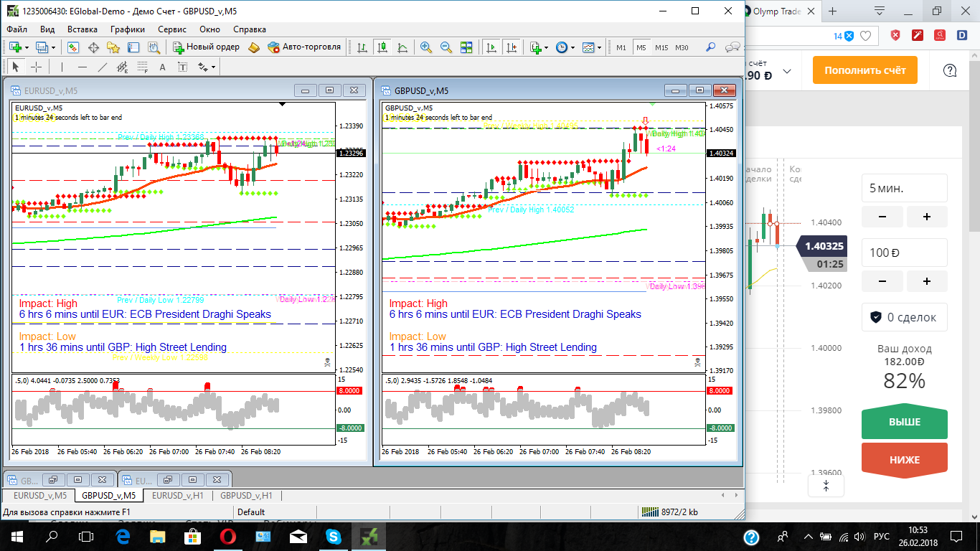Select the M30 timeframe
The width and height of the screenshot is (980, 551).
tap(682, 47)
